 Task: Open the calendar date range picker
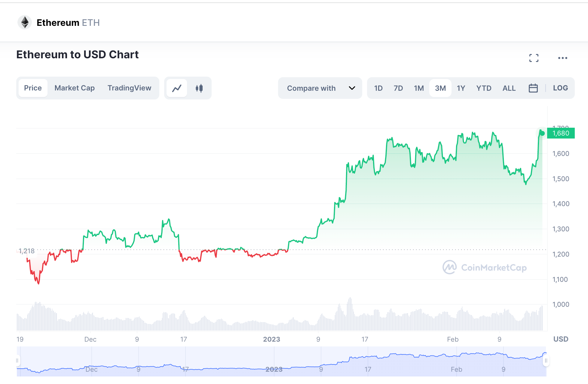533,88
